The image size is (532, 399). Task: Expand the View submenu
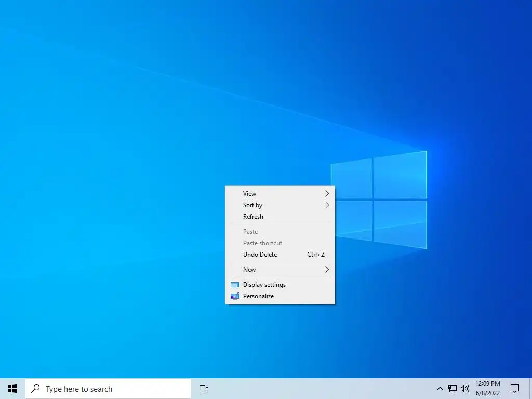click(280, 194)
